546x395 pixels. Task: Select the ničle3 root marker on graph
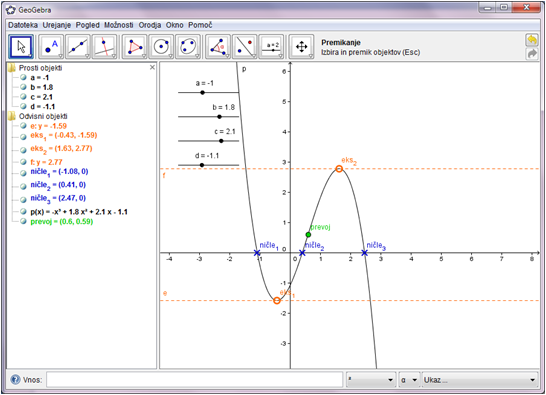coord(365,253)
